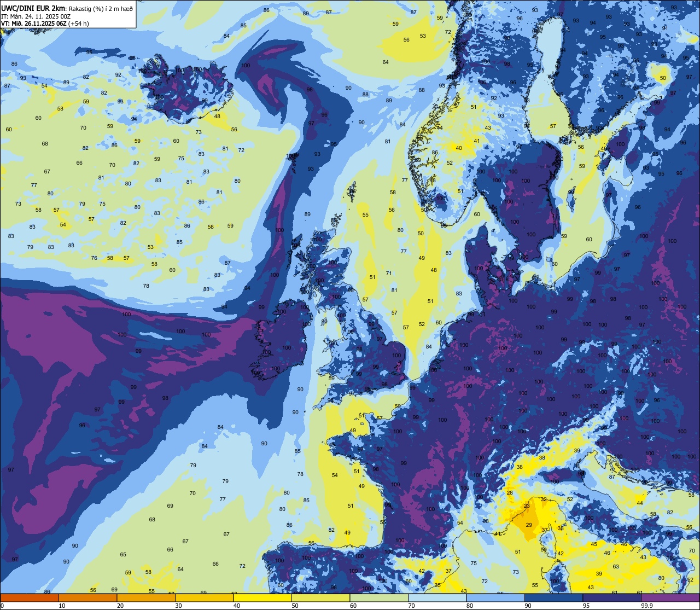Click the legend tick label "20"
700x610 pixels.
(120, 606)
